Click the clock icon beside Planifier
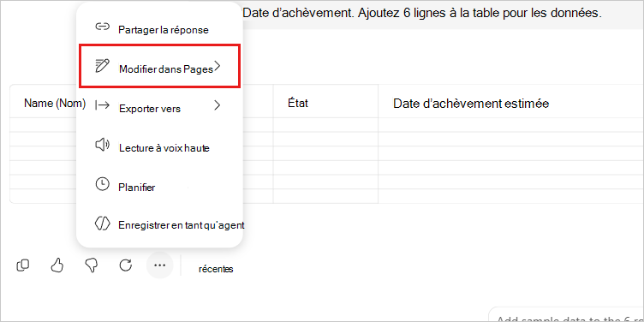Viewport: 644px width, 322px height. tap(102, 183)
